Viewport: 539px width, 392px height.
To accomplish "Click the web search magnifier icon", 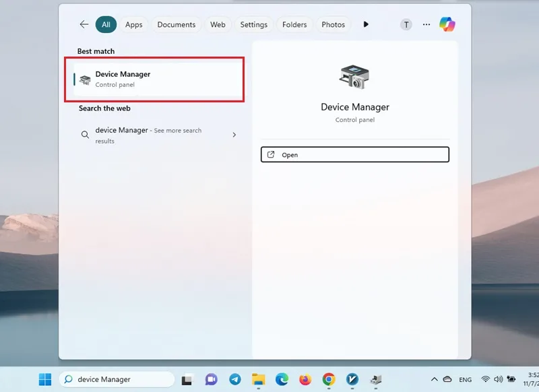I will pyautogui.click(x=85, y=135).
